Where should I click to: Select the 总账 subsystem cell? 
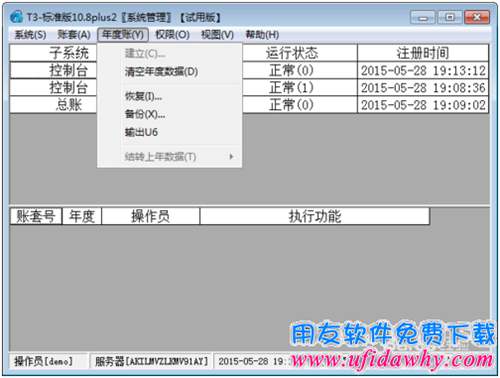[x=53, y=105]
